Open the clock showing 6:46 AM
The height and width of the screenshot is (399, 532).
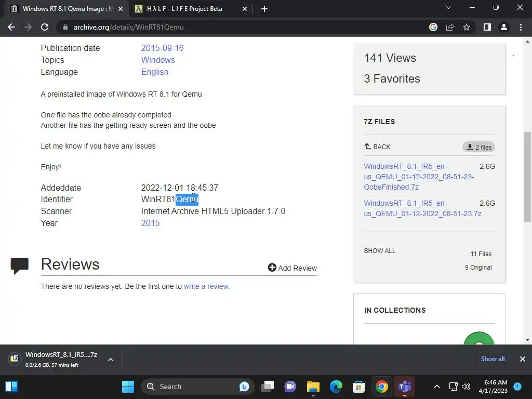point(493,387)
